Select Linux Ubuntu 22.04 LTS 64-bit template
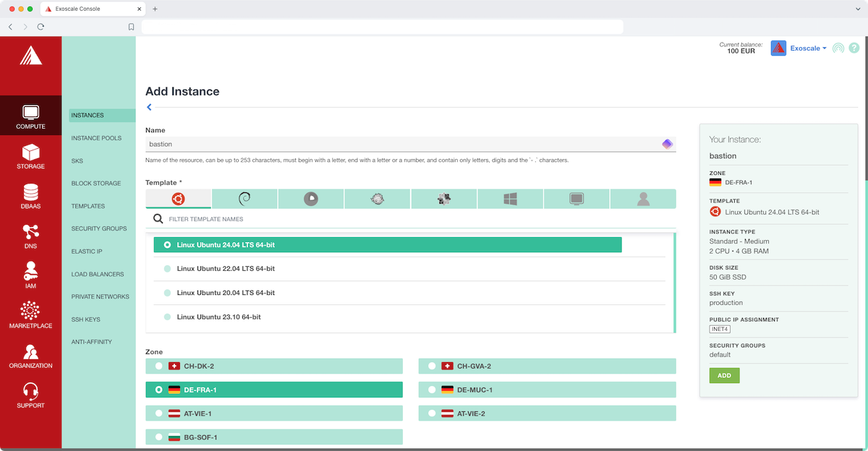This screenshot has width=868, height=451. tap(409, 269)
